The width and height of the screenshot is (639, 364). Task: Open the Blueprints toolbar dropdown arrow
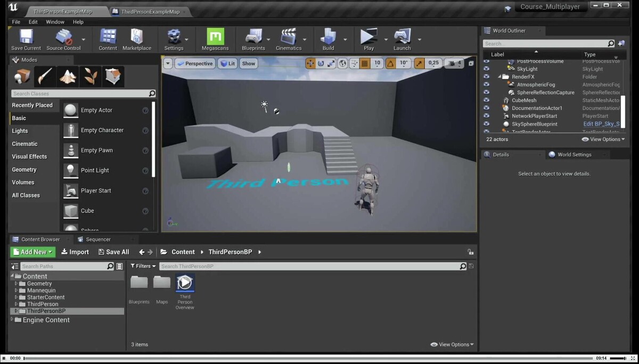(x=269, y=39)
